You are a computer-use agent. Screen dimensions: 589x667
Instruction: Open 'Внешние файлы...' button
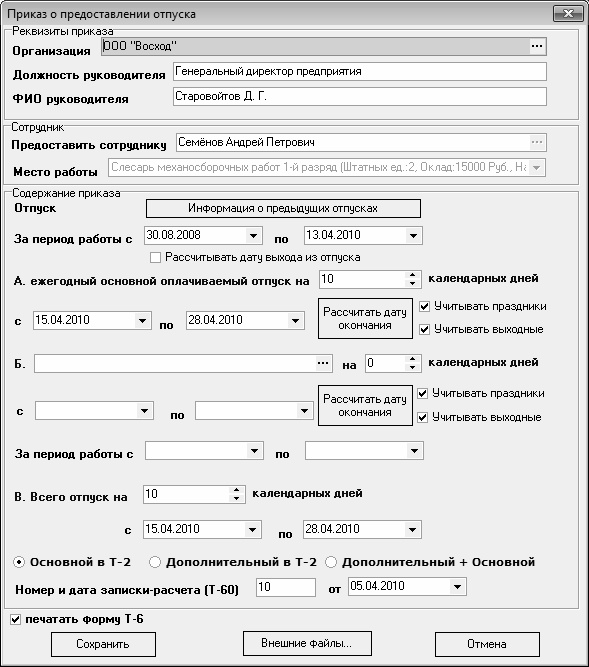[x=307, y=643]
